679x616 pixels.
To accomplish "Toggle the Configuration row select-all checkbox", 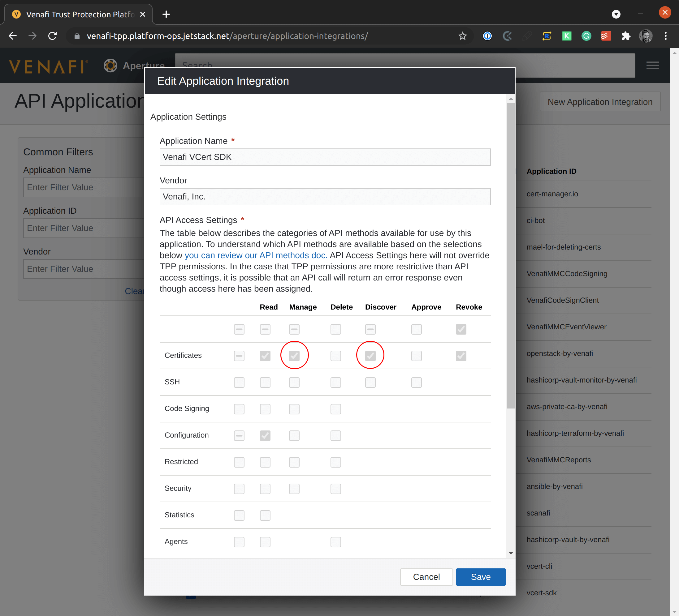I will [239, 435].
